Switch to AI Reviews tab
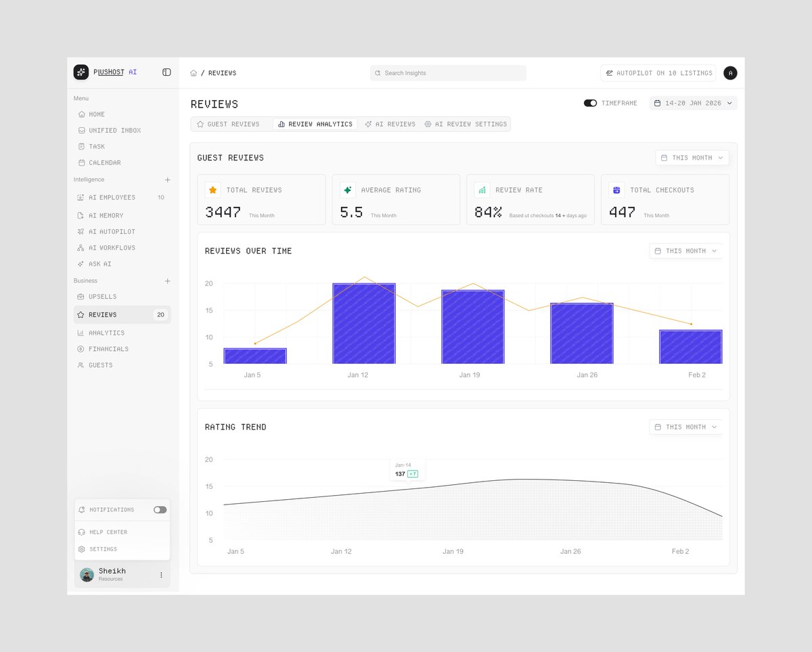 [x=390, y=124]
